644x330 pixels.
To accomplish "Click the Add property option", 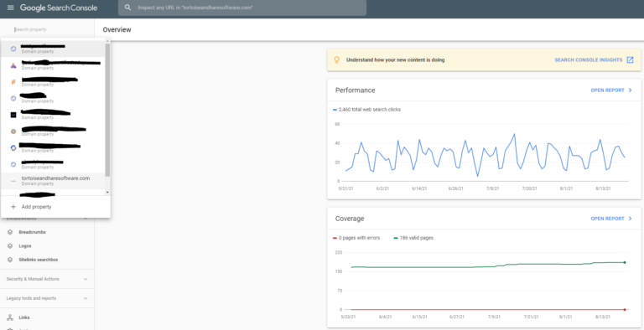I will (x=55, y=207).
